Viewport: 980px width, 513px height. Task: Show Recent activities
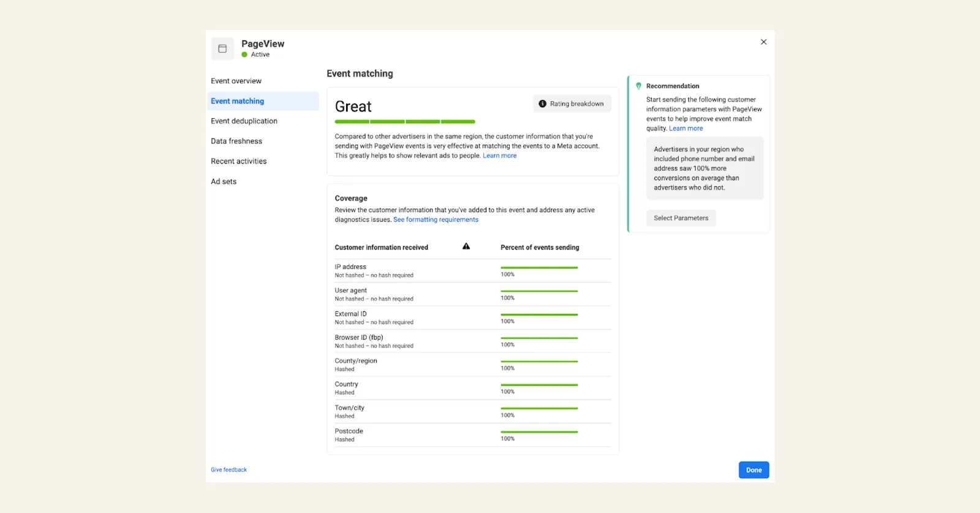point(239,161)
